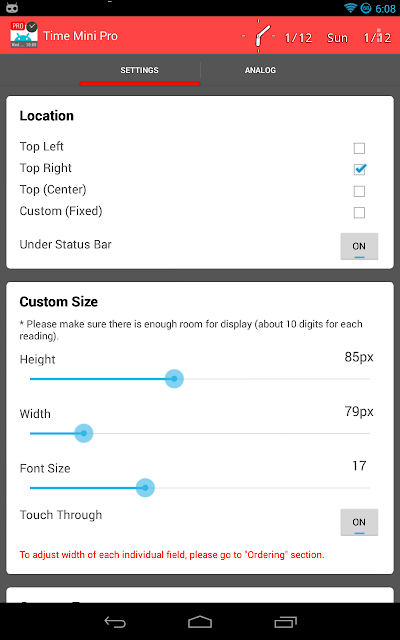Tap the analog clock overlay icon
This screenshot has height=640, width=400.
[258, 36]
